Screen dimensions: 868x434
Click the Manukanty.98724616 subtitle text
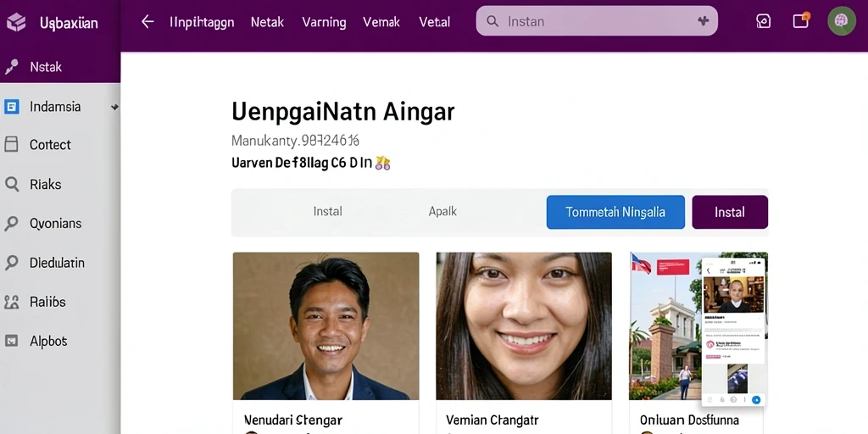295,142
